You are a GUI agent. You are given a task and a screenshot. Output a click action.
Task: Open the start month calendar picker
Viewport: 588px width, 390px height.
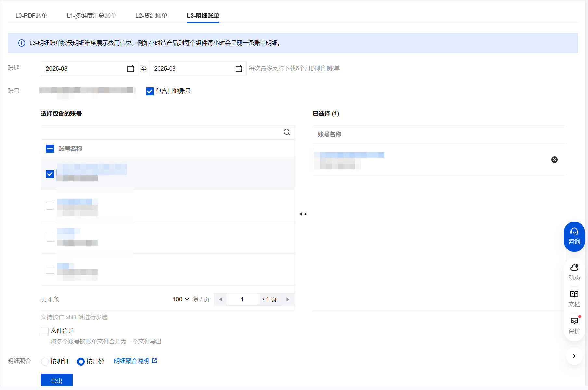(x=130, y=69)
